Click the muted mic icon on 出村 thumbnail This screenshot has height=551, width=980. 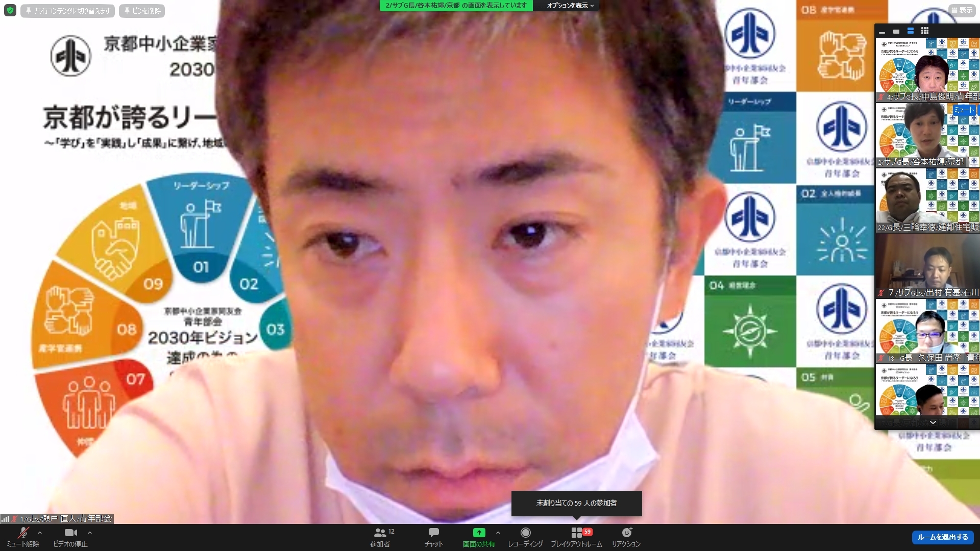[x=881, y=293]
